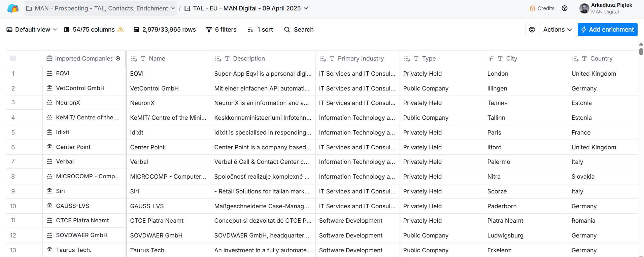The image size is (644, 257).
Task: Click the 'Erkelenz' city cell
Action: click(526, 250)
